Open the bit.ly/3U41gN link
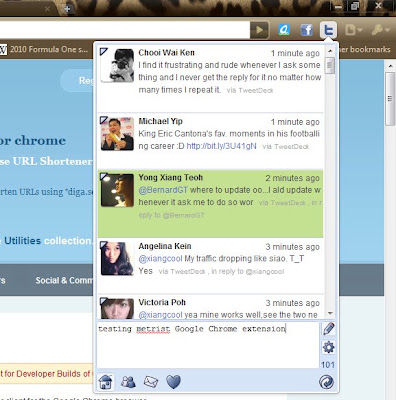 coord(221,146)
